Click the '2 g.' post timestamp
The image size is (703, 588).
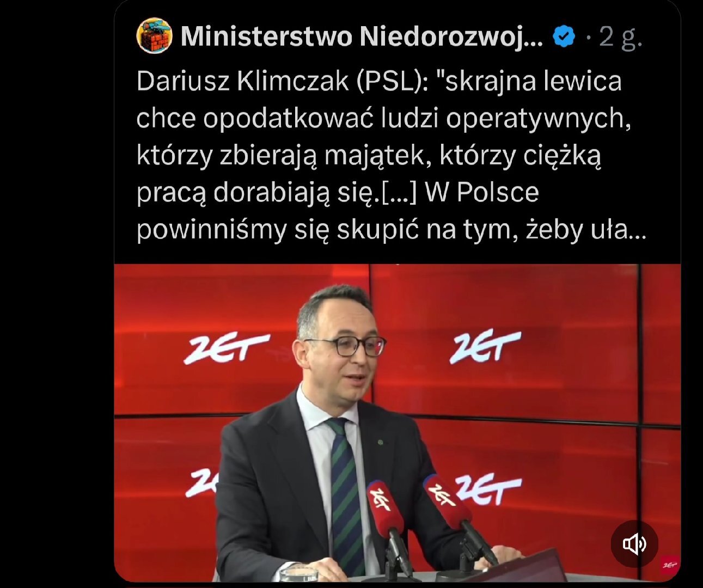tap(621, 37)
